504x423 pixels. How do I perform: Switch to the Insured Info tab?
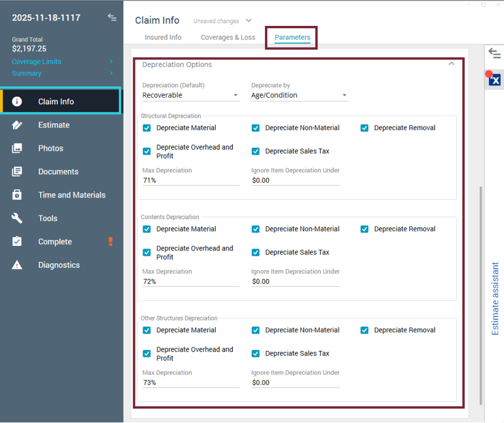coord(163,37)
